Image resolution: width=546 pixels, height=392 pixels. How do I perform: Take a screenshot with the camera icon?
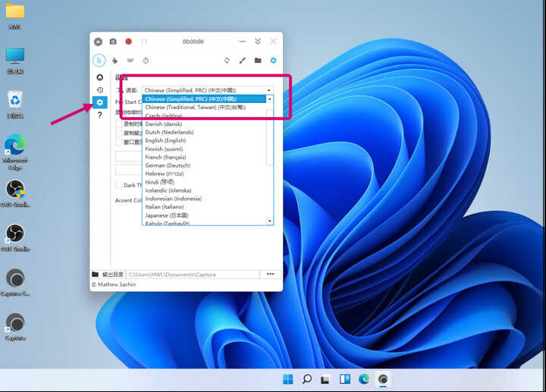coord(113,42)
